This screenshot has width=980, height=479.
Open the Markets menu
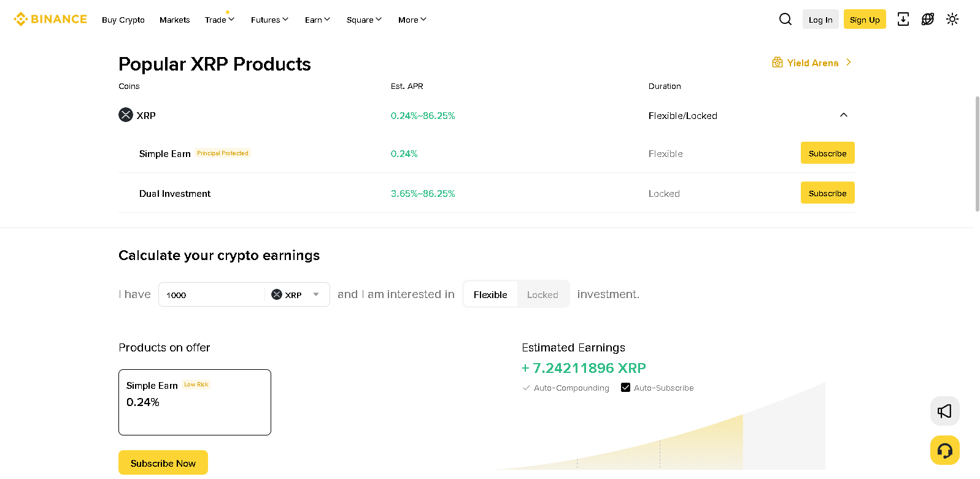tap(174, 19)
